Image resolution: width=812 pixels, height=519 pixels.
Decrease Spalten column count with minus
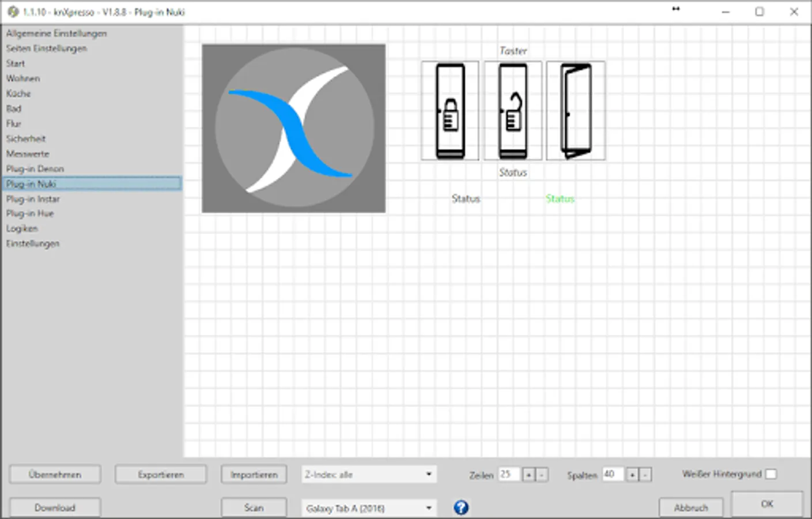[645, 475]
